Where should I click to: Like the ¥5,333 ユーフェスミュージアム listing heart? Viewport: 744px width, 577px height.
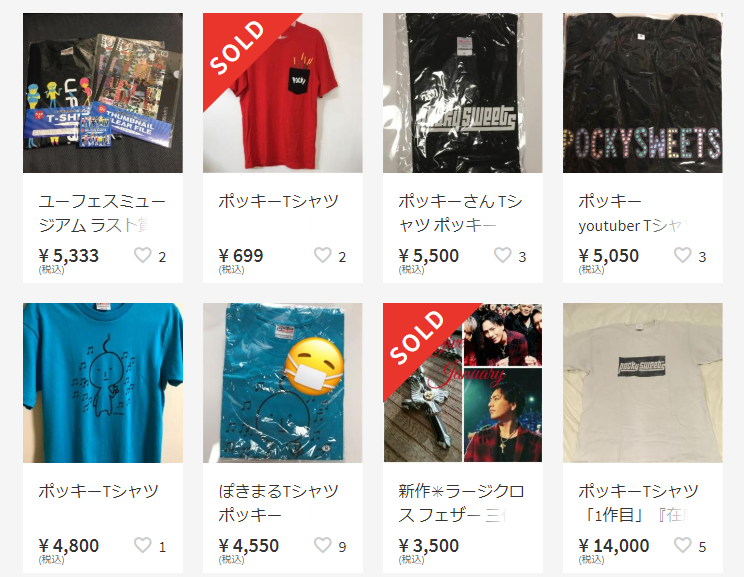click(x=142, y=255)
